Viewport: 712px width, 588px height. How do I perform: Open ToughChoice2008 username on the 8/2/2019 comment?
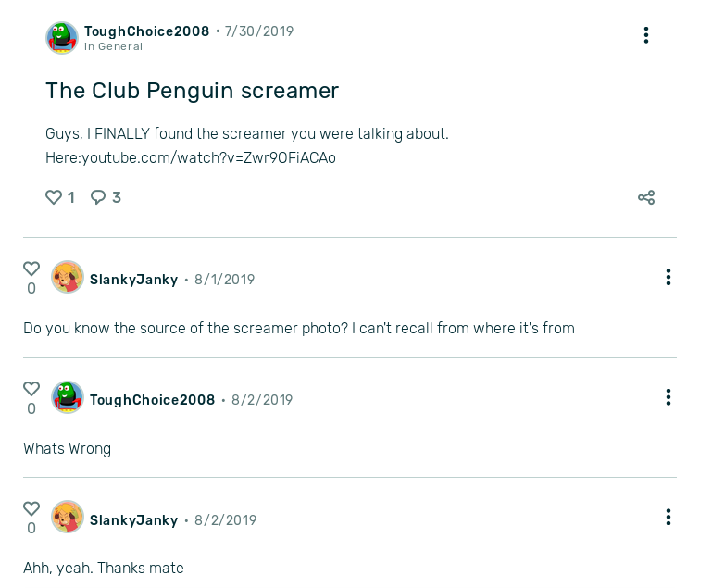(x=152, y=400)
